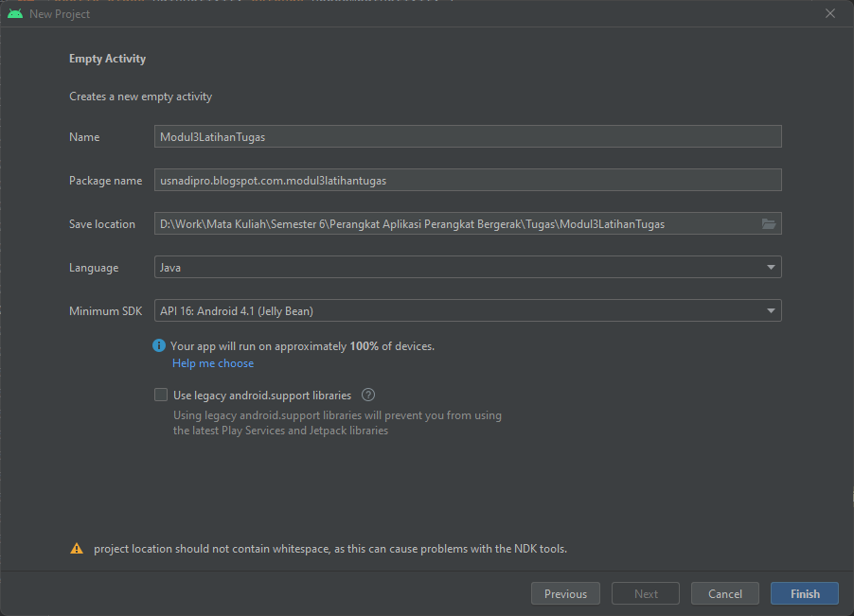Go back with the Previous button
The image size is (854, 616).
[x=565, y=593]
